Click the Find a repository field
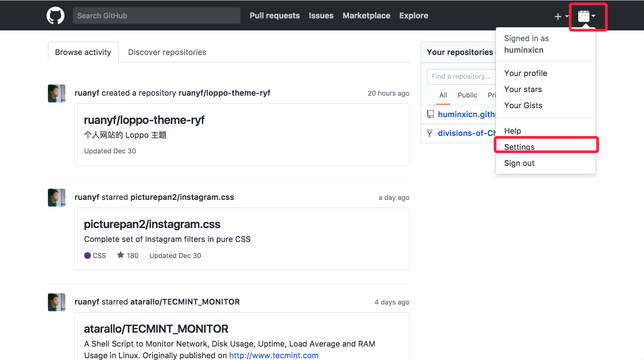 click(x=461, y=76)
